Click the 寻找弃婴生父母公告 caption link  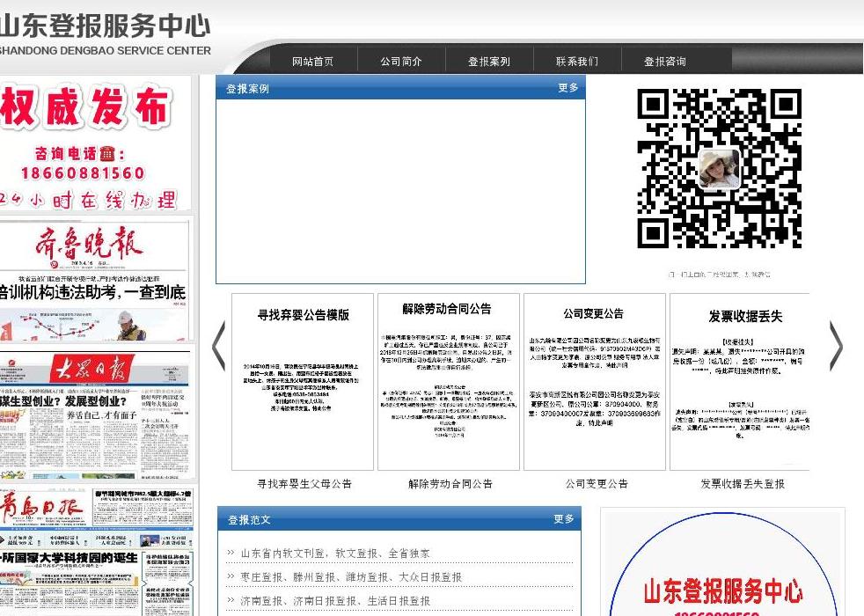point(304,484)
